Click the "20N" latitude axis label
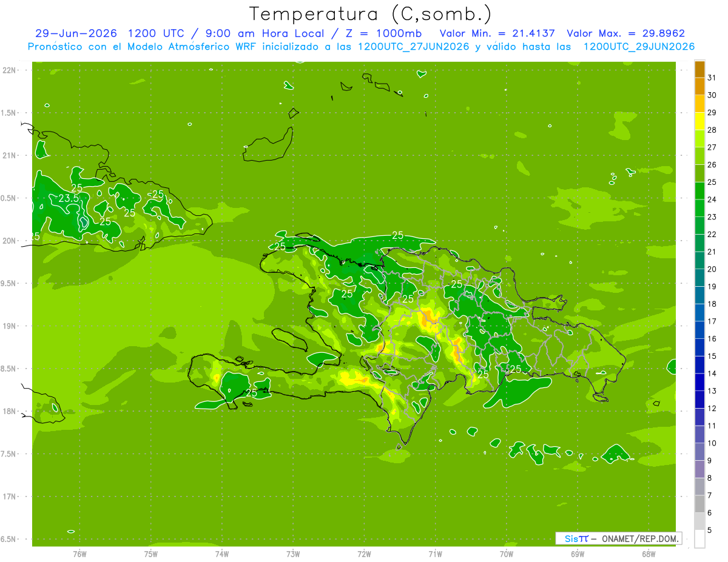Image resolution: width=728 pixels, height=562 pixels. [9, 241]
